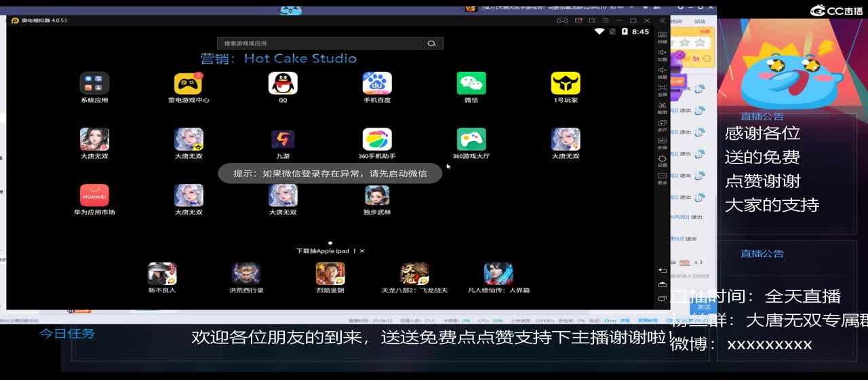Viewport: 868px width, 380px height.
Task: Click the 今日任务 label
Action: click(67, 333)
